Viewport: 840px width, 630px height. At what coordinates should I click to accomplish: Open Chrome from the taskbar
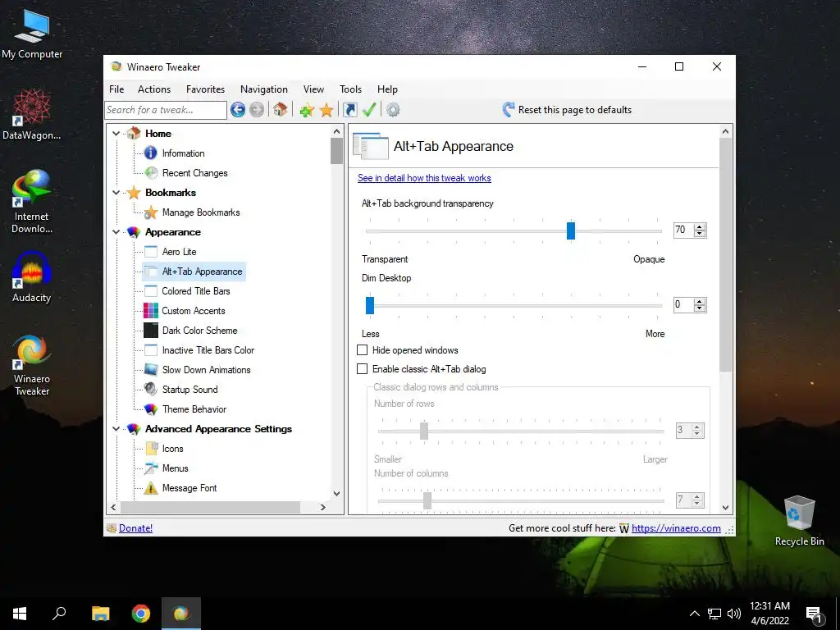141,614
